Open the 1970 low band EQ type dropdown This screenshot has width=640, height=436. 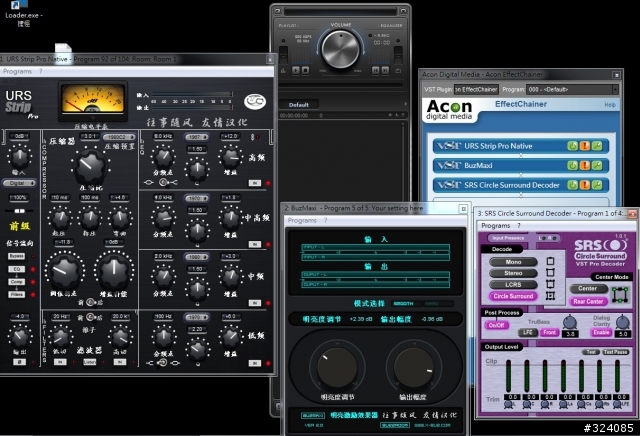point(197,317)
